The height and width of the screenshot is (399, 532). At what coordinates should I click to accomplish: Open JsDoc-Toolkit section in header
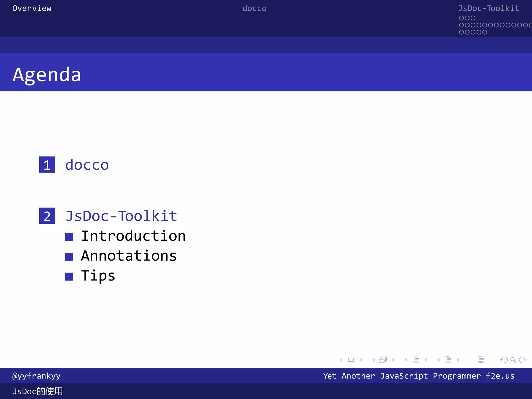click(488, 8)
